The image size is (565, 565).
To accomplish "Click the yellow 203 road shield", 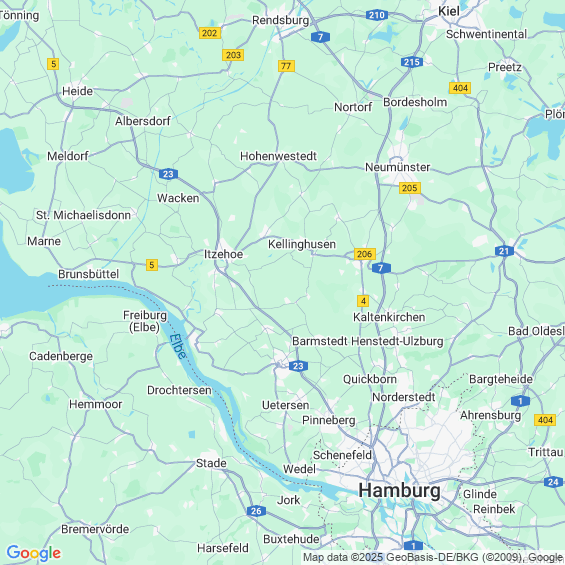I will pyautogui.click(x=233, y=55).
